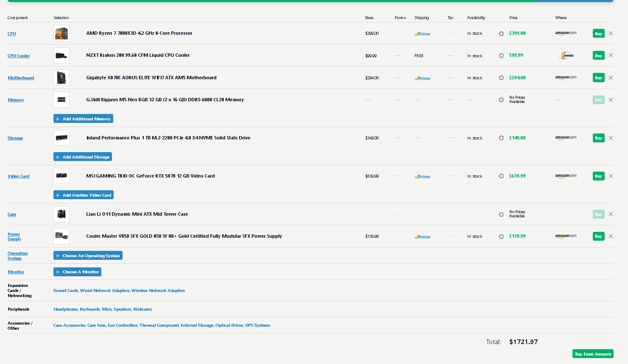Open price settings gear for CPU row

coord(501,33)
